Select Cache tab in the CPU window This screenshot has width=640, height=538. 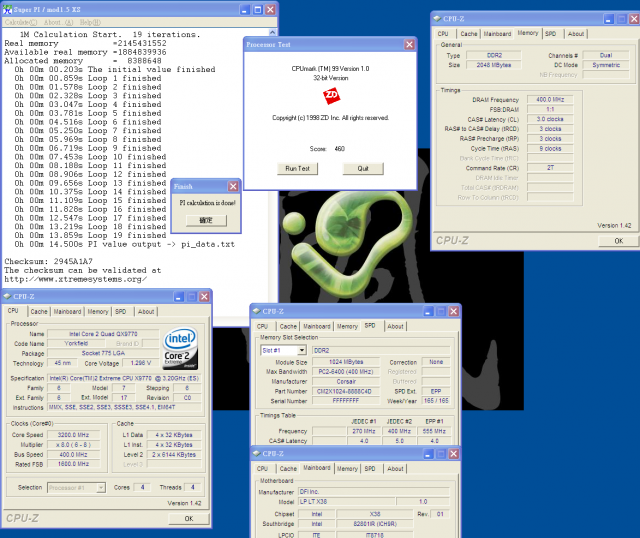point(39,311)
